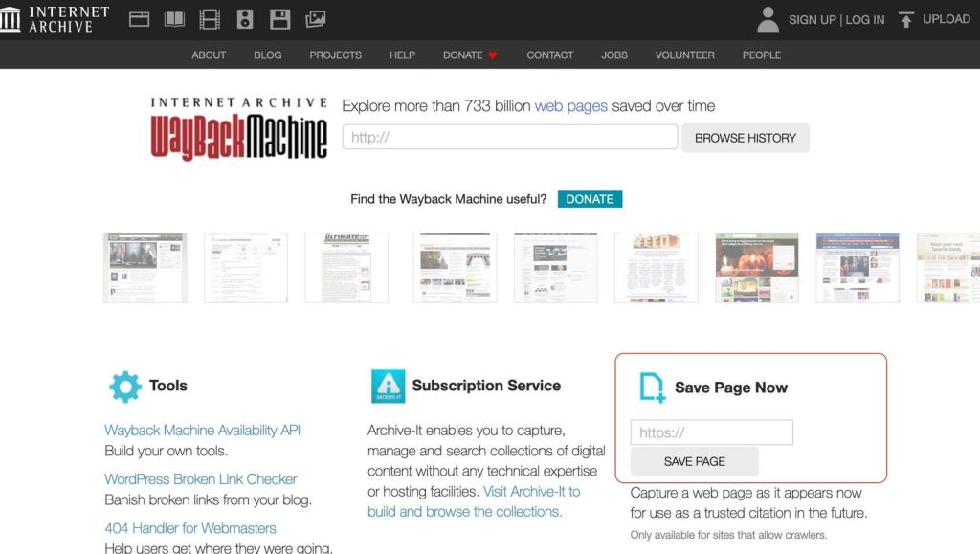The width and height of the screenshot is (980, 554).
Task: Click the Save Page Now heading
Action: click(x=731, y=388)
